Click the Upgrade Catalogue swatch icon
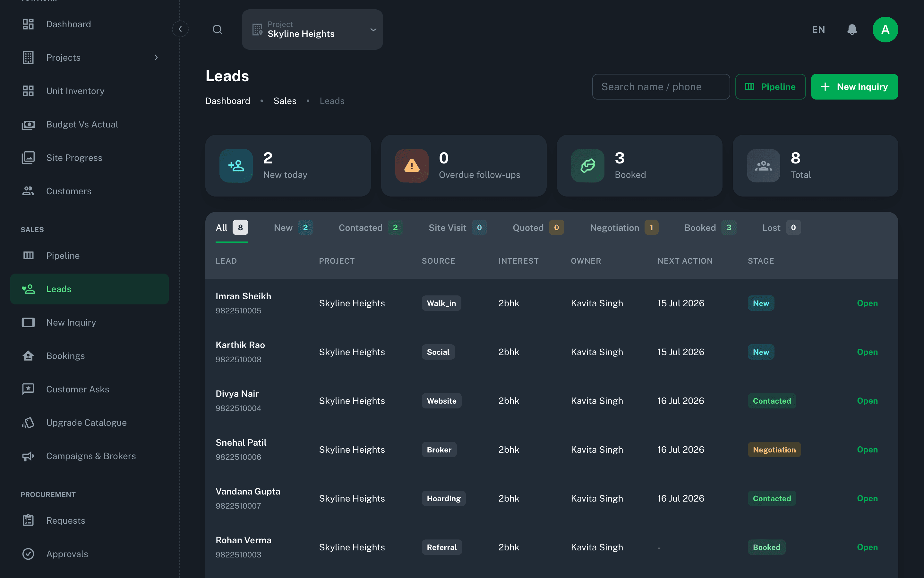The height and width of the screenshot is (578, 924). click(x=28, y=422)
